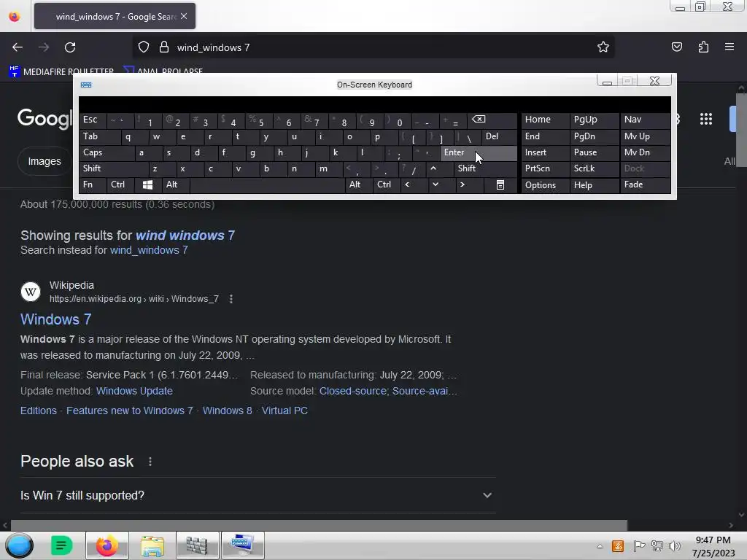
Task: Toggle the Nav key on keyboard
Action: coord(645,120)
